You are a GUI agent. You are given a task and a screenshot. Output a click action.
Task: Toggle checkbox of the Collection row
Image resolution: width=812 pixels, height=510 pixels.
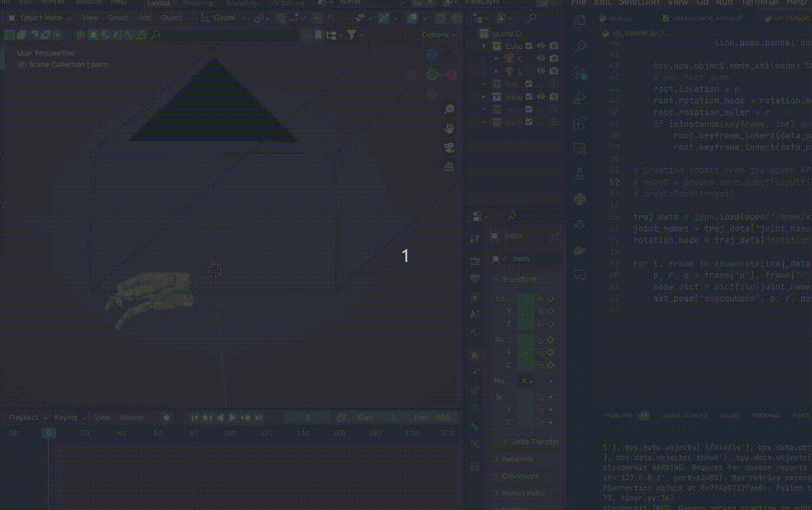(x=528, y=46)
